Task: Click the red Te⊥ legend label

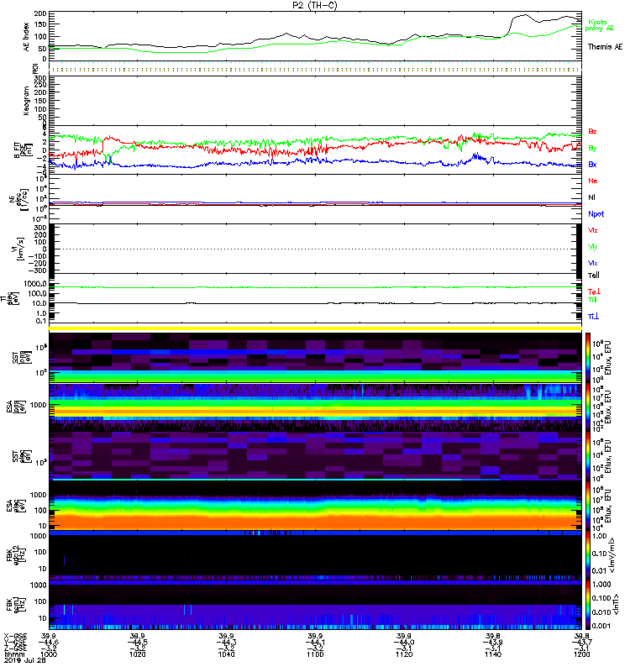Action: point(594,291)
